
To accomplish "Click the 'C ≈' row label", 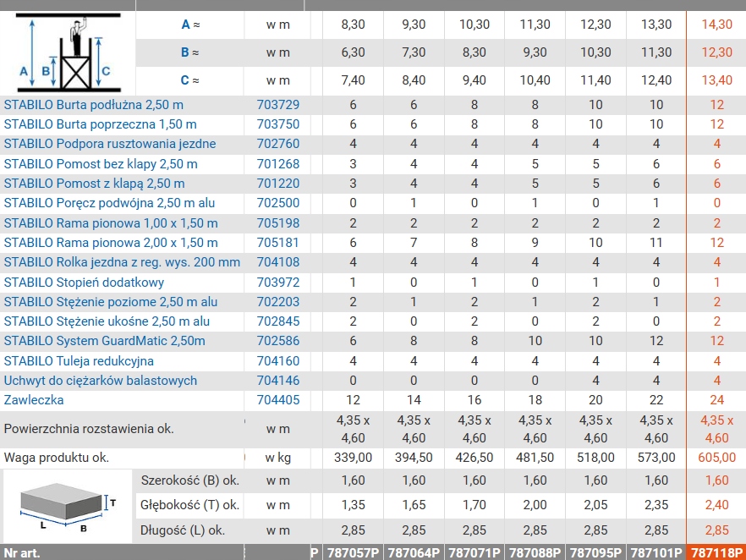I will pyautogui.click(x=189, y=80).
